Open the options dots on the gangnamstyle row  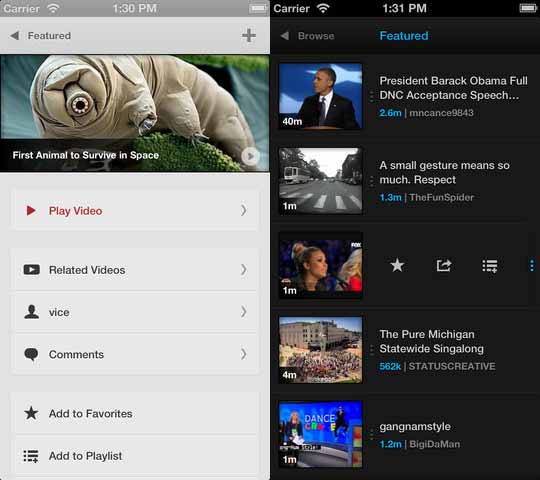(x=371, y=435)
